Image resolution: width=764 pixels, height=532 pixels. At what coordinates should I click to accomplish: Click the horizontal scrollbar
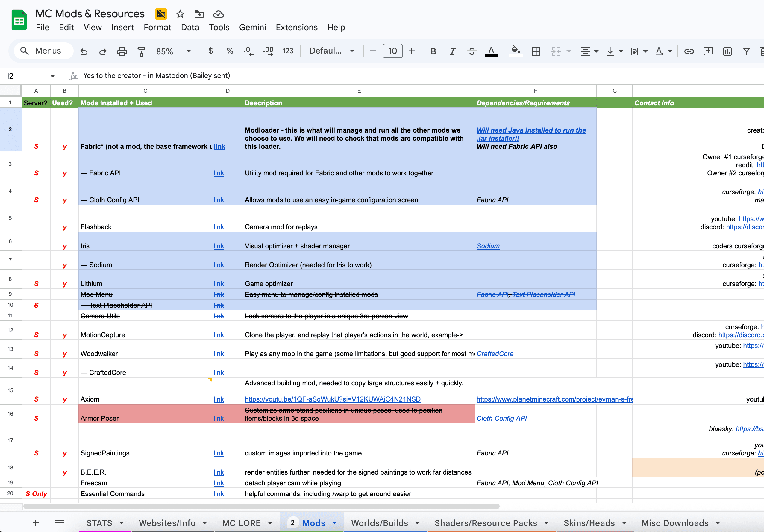point(261,506)
